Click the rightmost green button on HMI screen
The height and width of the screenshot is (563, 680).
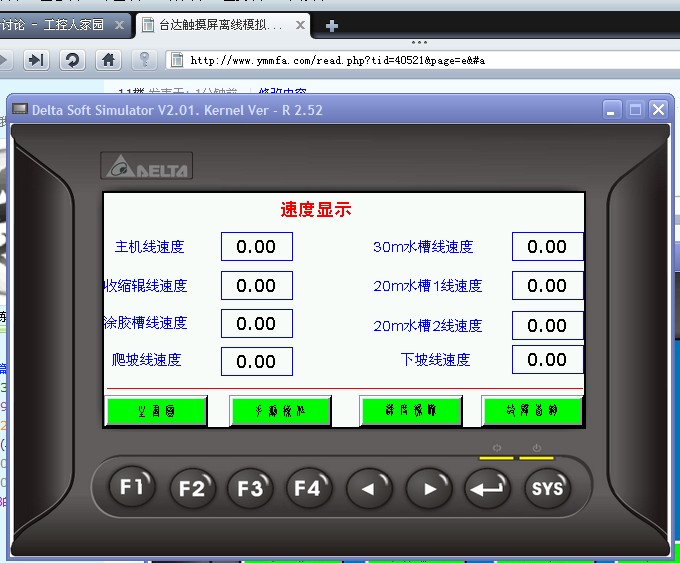pos(532,410)
